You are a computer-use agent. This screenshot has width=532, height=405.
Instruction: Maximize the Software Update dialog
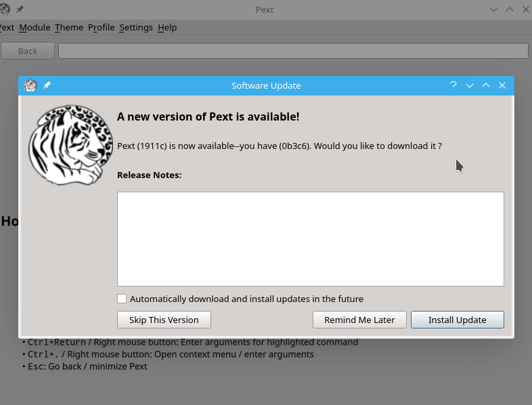click(x=486, y=85)
